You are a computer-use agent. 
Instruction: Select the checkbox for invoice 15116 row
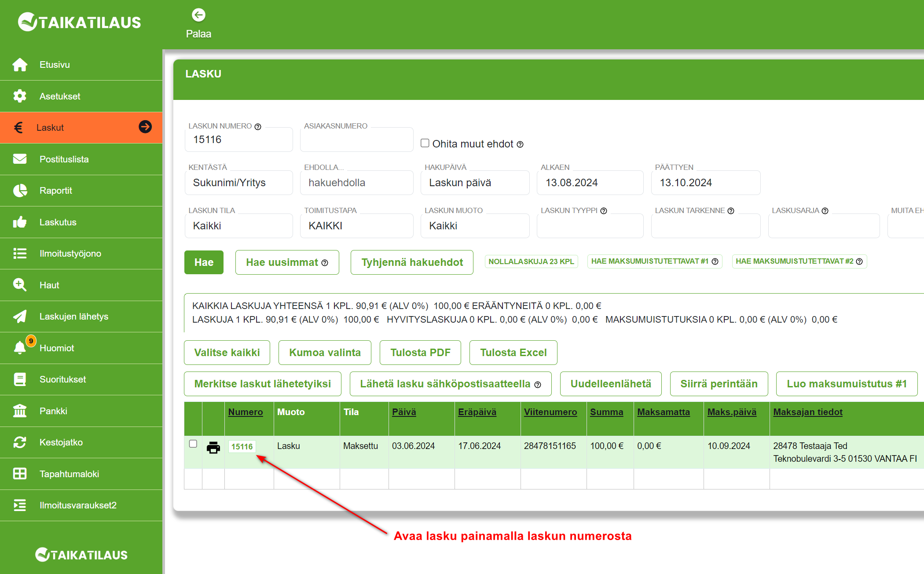pyautogui.click(x=193, y=444)
